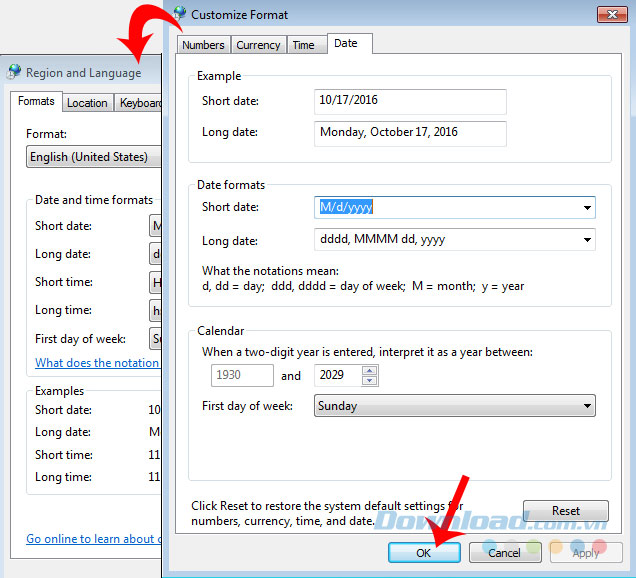Click the example Monday, October 17, 2016
This screenshot has height=578, width=636.
click(410, 133)
